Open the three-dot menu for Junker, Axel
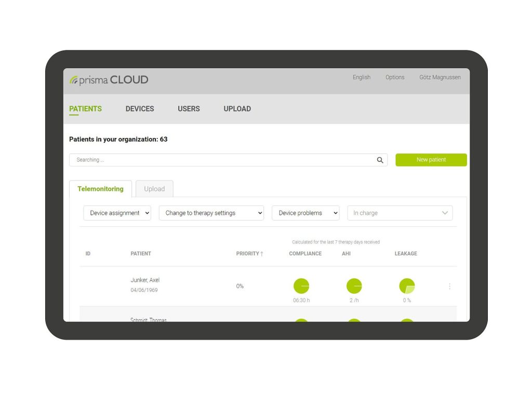The width and height of the screenshot is (532, 400). (x=449, y=286)
